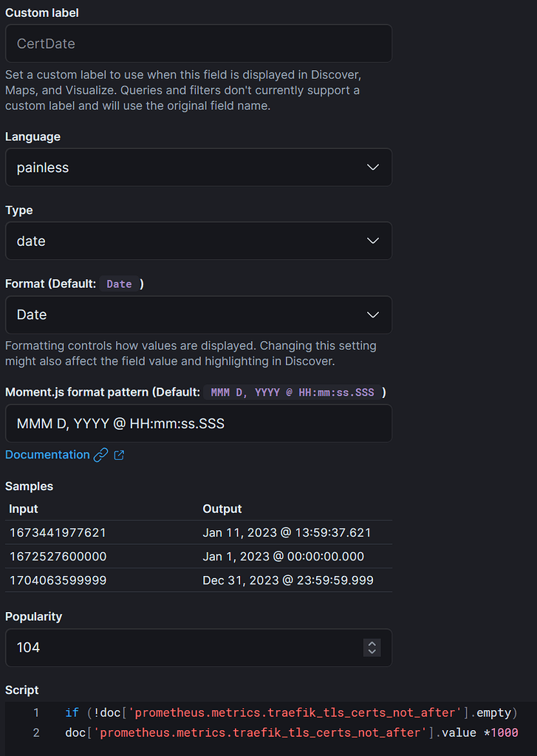Click the Language dropdown chevron
The image size is (537, 756).
click(372, 167)
